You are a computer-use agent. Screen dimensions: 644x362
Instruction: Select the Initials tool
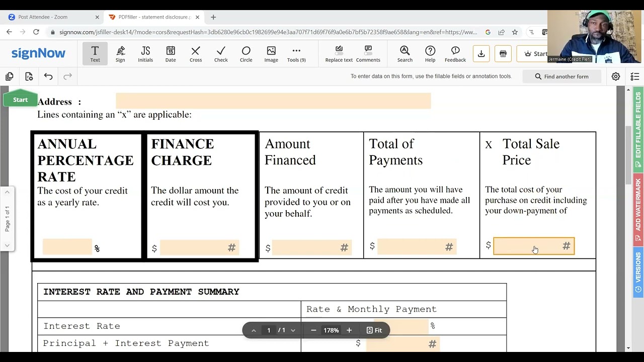[145, 54]
